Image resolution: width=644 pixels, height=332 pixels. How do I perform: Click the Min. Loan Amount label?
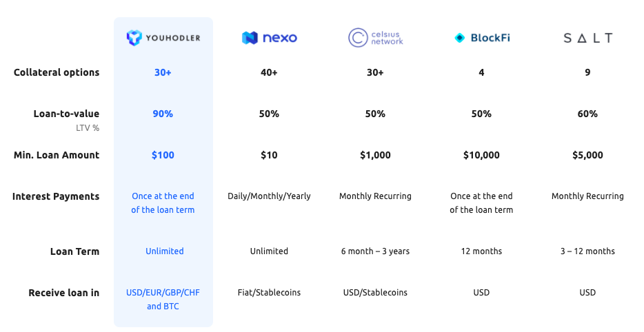tap(57, 155)
